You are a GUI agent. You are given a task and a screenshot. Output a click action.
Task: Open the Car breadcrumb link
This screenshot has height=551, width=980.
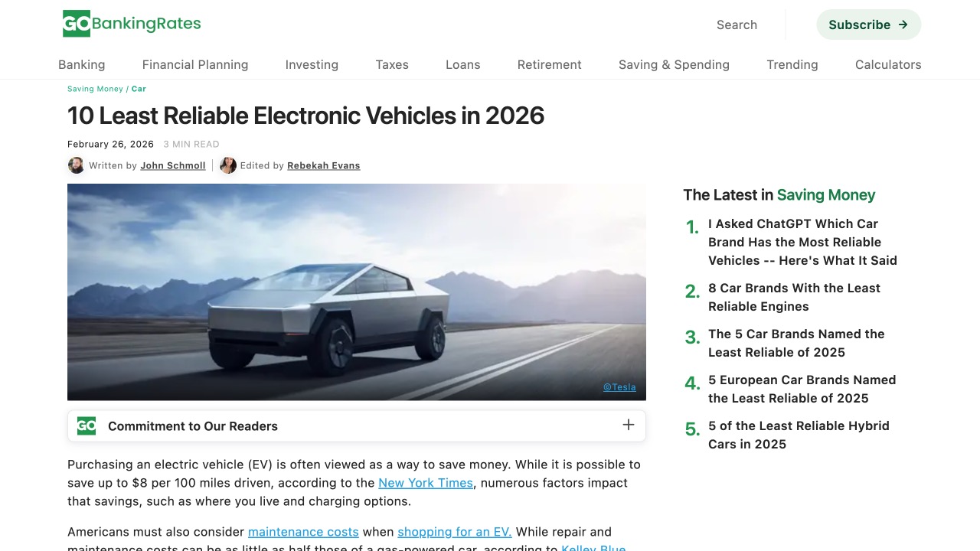pyautogui.click(x=139, y=89)
